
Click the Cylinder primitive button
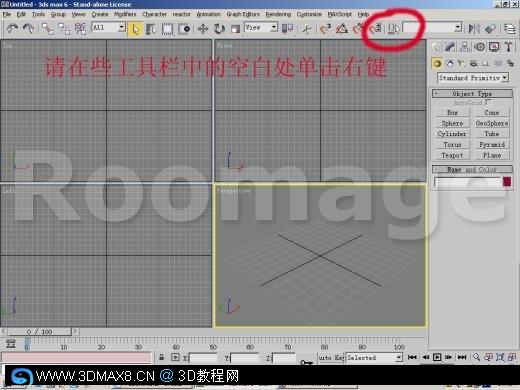(x=452, y=134)
